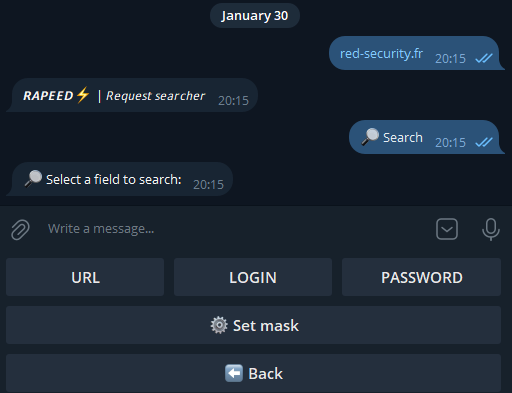Click the gear icon on Set mask
The width and height of the screenshot is (512, 393).
coord(219,325)
